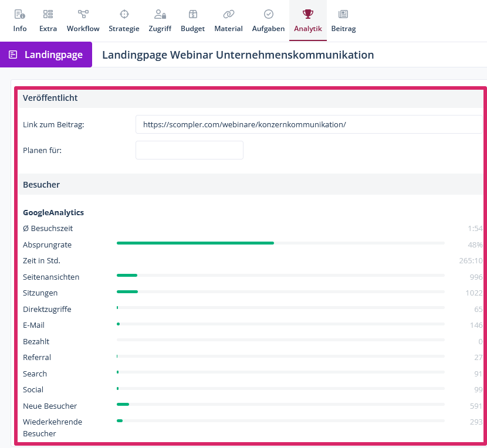Select the Sitzungen progress bar

click(x=280, y=291)
